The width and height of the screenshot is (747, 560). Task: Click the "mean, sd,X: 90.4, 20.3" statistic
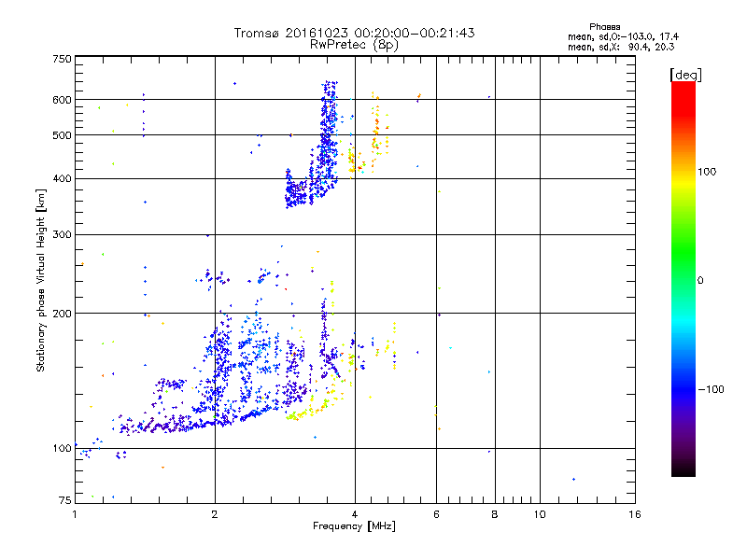[621, 48]
